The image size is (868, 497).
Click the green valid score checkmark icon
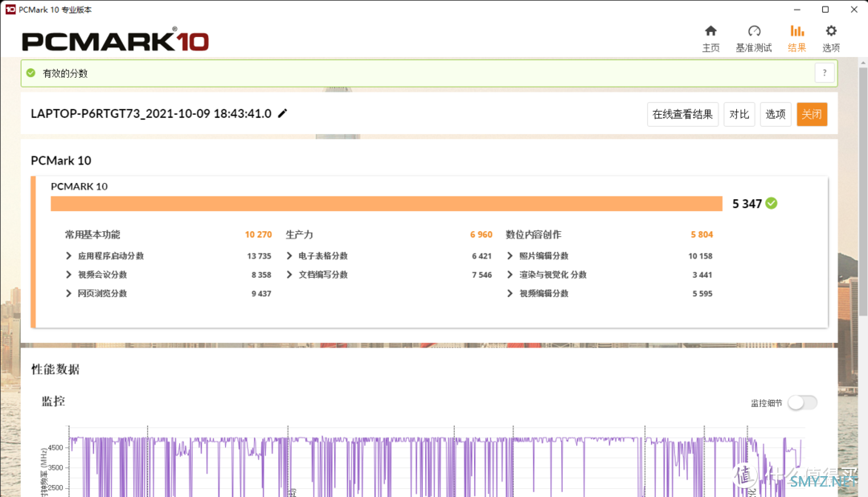31,73
